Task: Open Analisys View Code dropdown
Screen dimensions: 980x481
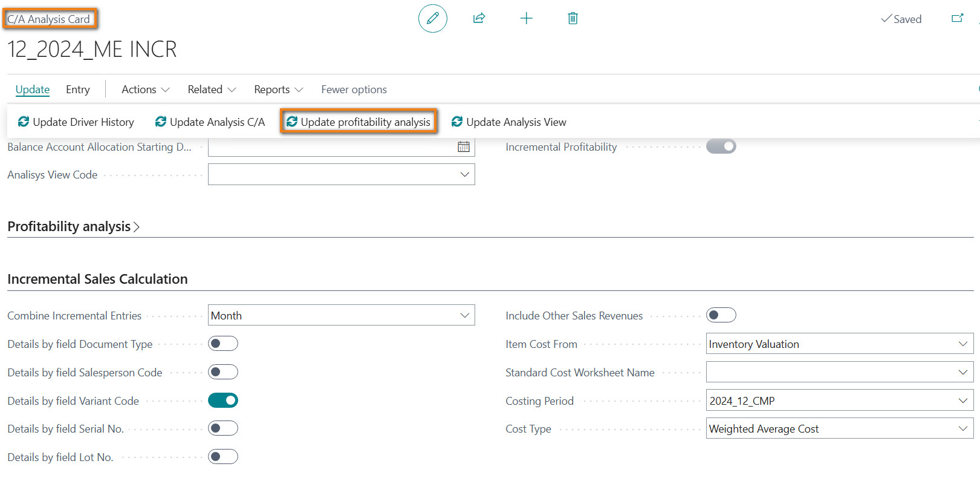Action: coord(464,174)
